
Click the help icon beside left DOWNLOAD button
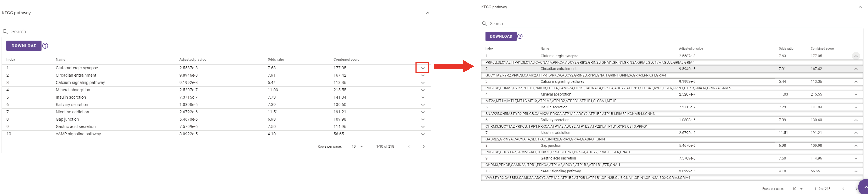pos(45,46)
